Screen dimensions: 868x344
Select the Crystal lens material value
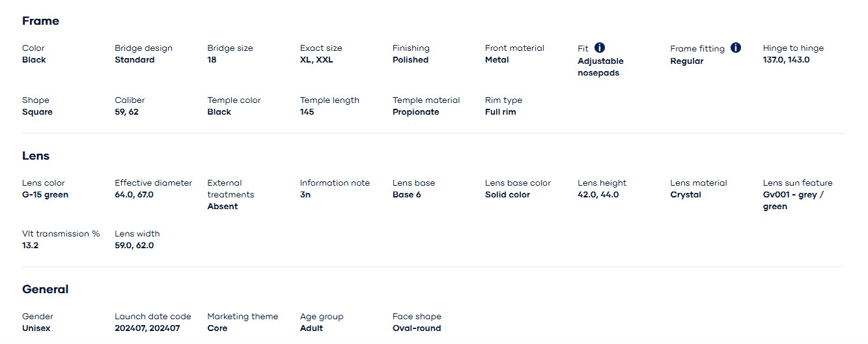tap(686, 195)
